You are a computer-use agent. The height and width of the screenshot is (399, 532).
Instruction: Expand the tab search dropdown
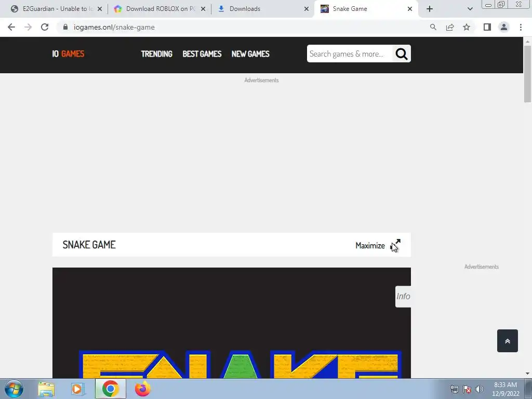[x=470, y=9]
